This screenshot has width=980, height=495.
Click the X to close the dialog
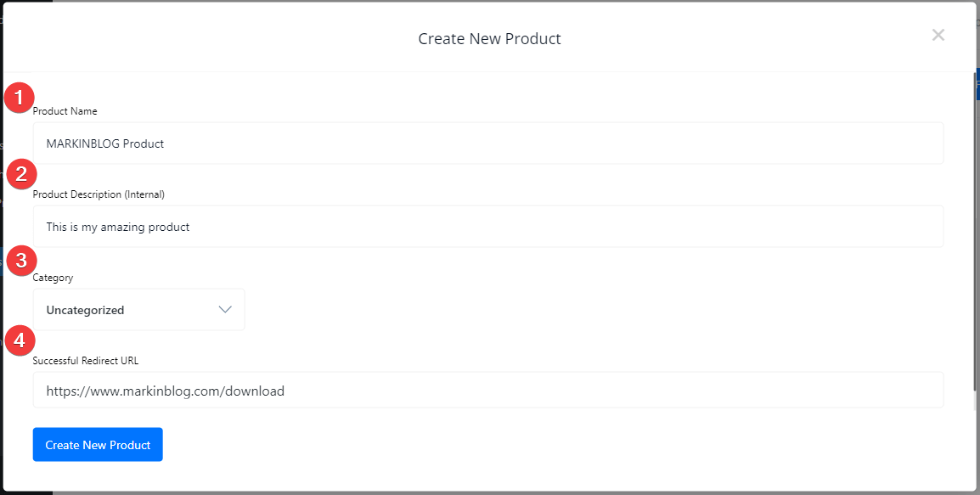pyautogui.click(x=938, y=35)
